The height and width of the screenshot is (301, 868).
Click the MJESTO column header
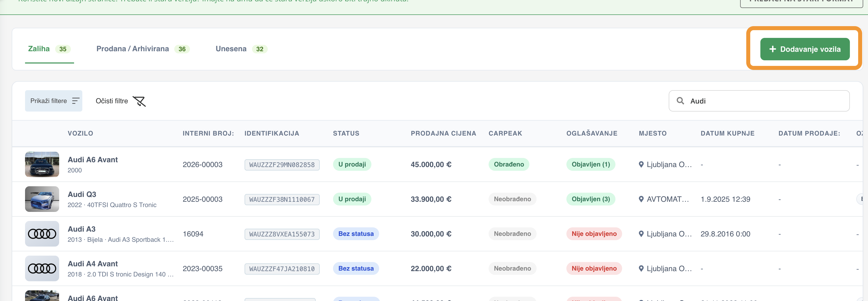(653, 133)
